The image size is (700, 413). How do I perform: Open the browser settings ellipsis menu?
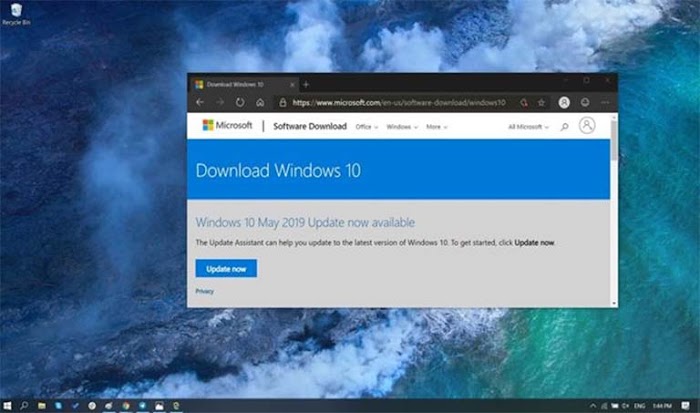coord(605,102)
